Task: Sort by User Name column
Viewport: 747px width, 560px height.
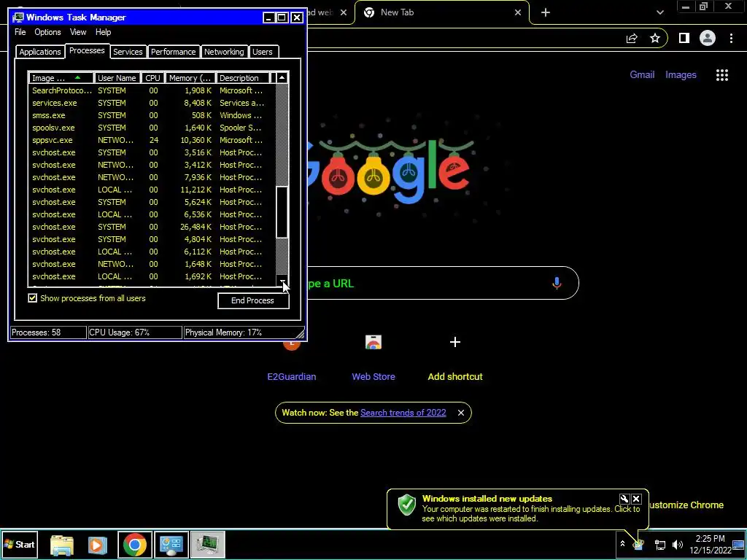Action: tap(117, 78)
